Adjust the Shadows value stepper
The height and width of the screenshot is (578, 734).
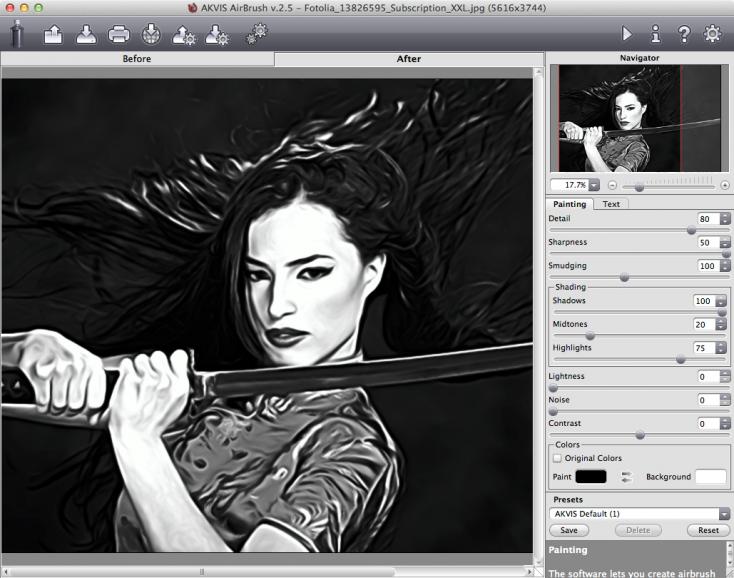click(x=721, y=301)
